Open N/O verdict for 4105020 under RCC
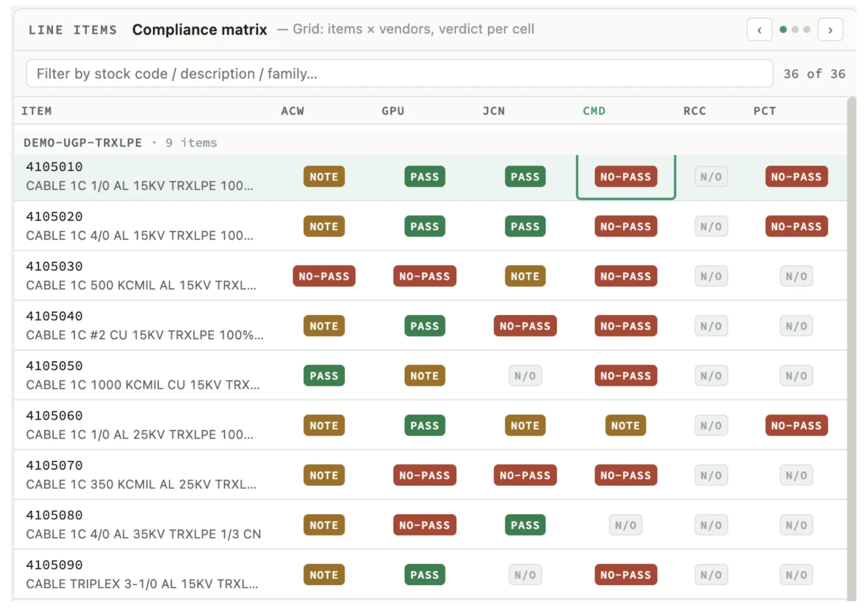The height and width of the screenshot is (612, 868). 711,226
